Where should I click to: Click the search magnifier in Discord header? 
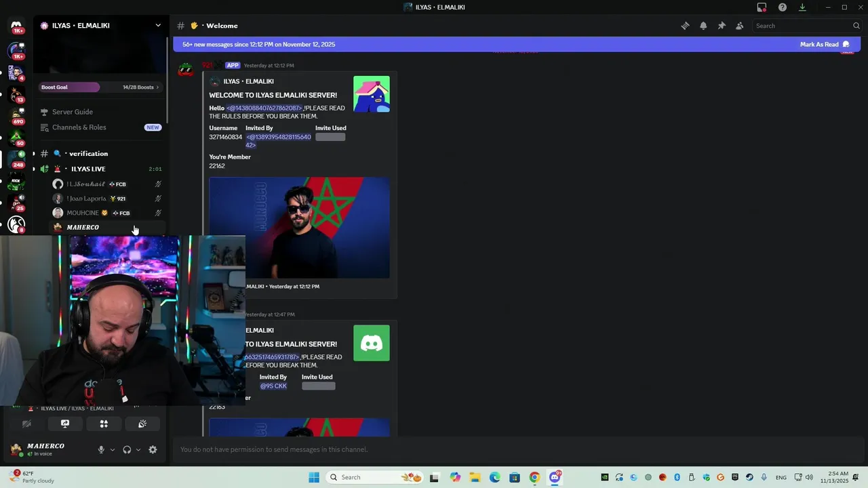(x=856, y=26)
